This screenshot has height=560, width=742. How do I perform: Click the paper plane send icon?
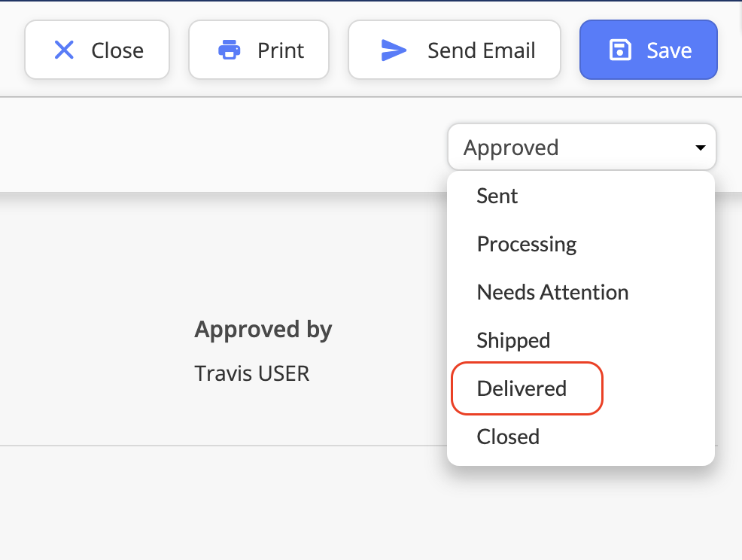pos(394,50)
